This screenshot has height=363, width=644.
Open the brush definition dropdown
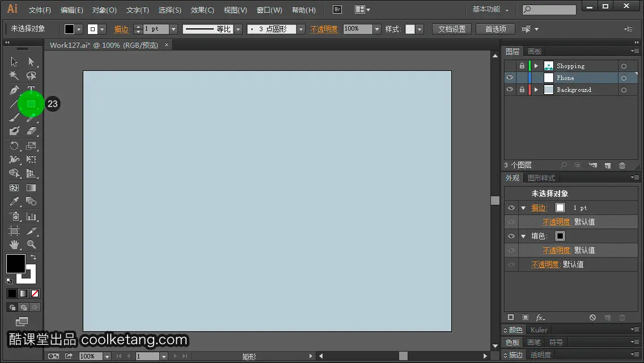click(301, 29)
